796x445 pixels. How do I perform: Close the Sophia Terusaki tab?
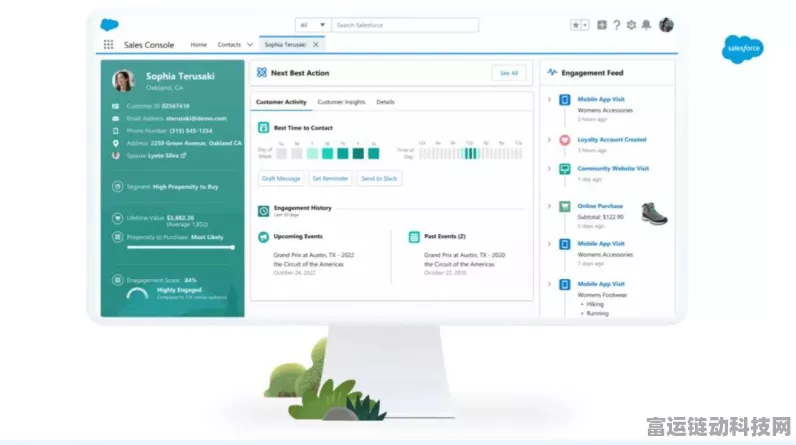pos(316,45)
